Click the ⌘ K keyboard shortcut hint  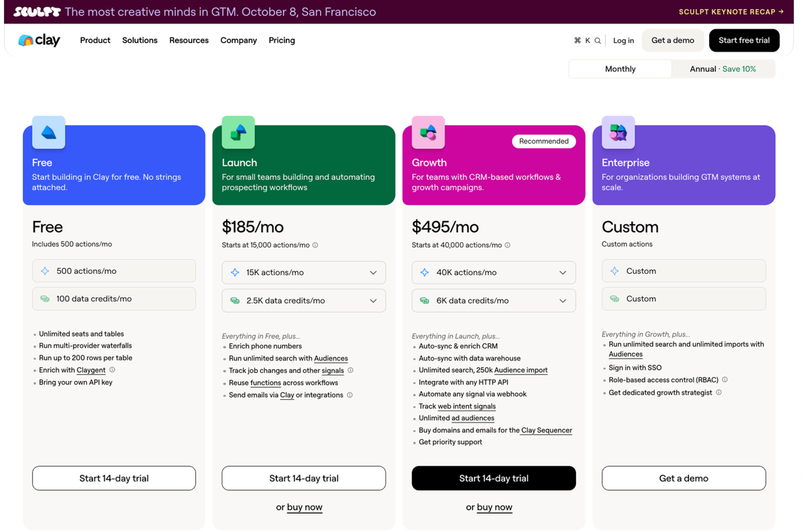pos(582,41)
